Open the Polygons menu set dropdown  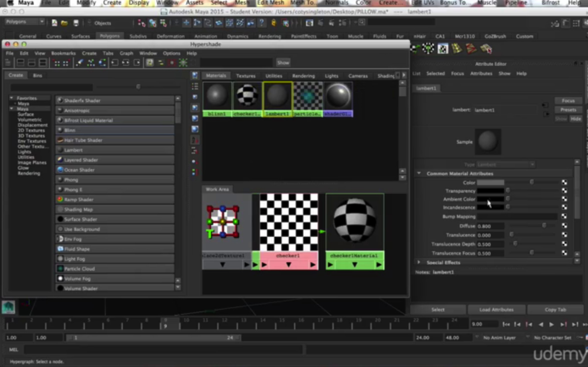(25, 22)
